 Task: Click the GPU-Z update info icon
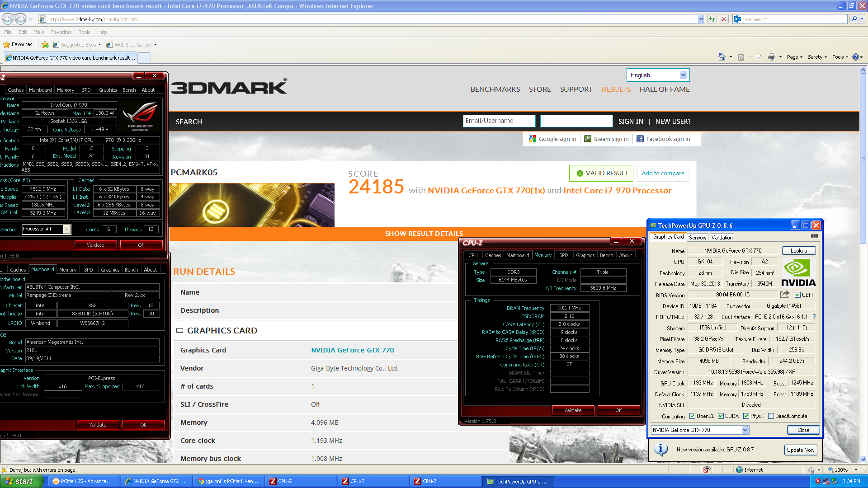pos(661,449)
